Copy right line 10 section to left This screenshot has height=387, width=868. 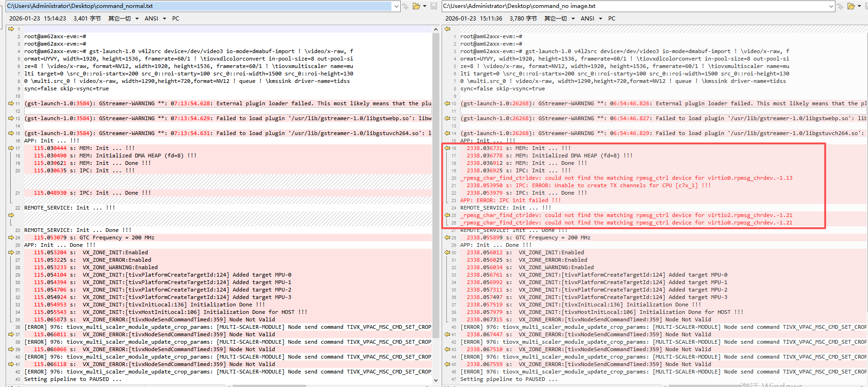pos(447,103)
